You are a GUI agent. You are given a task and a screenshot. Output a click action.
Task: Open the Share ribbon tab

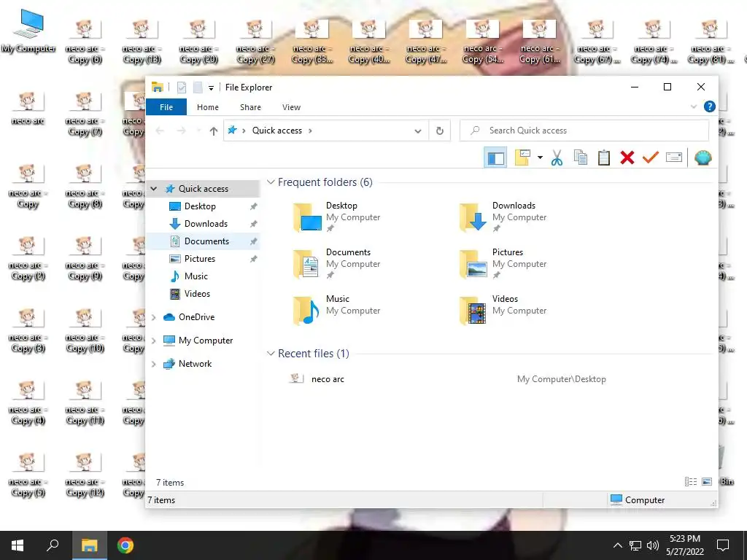(x=250, y=107)
